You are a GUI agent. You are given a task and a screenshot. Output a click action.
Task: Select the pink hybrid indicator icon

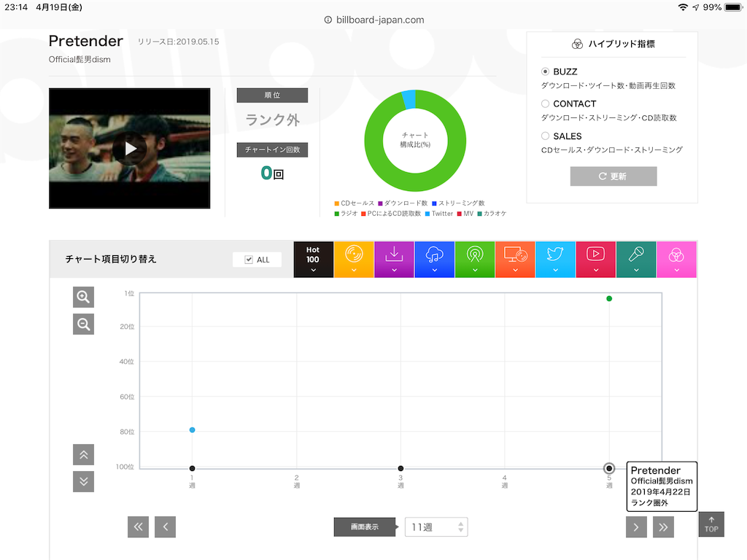676,260
